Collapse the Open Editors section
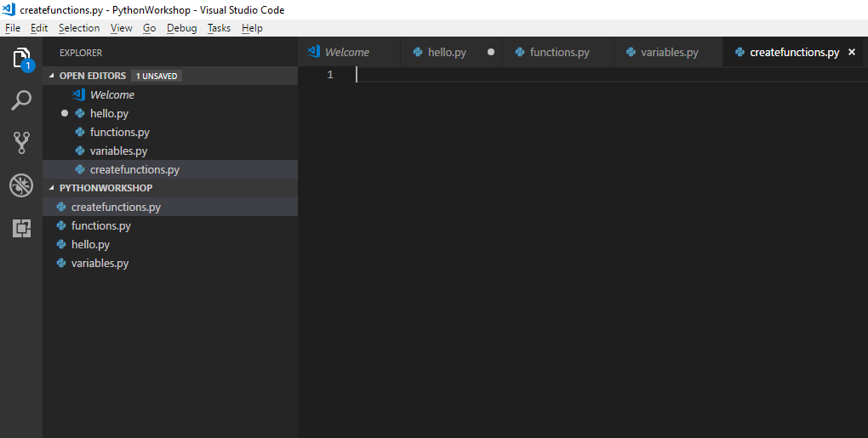The width and height of the screenshot is (868, 438). click(x=51, y=76)
